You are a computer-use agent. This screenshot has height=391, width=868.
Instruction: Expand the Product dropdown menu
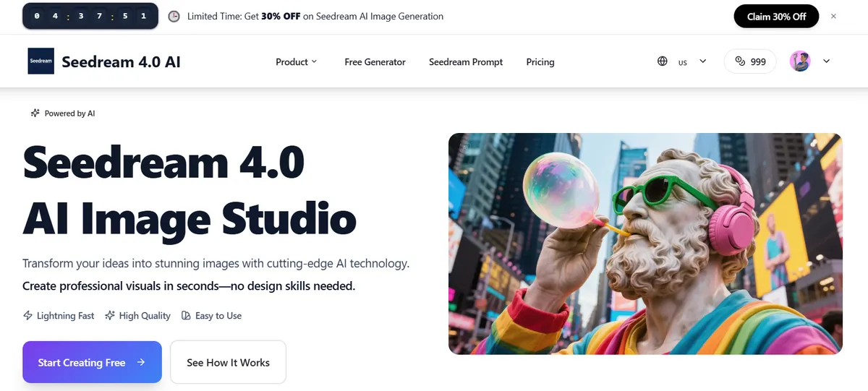297,62
